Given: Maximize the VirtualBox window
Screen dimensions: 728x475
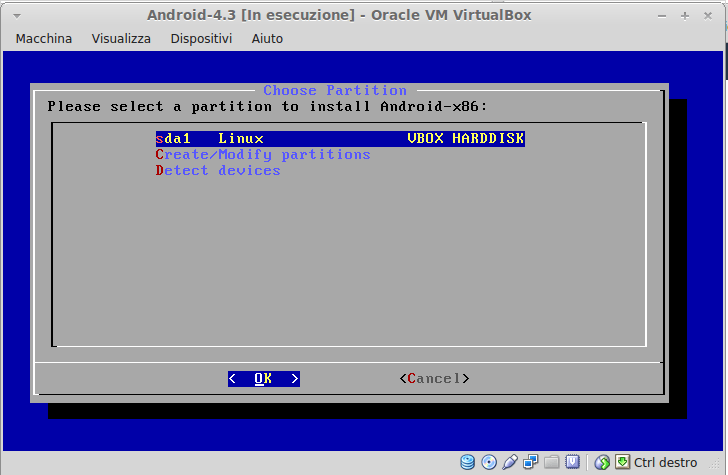Looking at the screenshot, I should click(x=685, y=16).
